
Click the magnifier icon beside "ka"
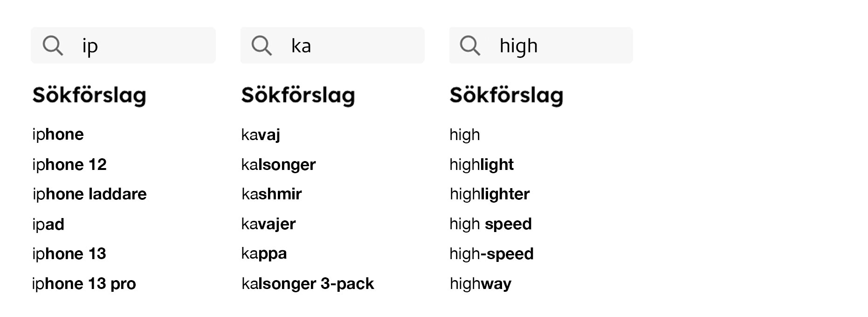click(x=262, y=46)
